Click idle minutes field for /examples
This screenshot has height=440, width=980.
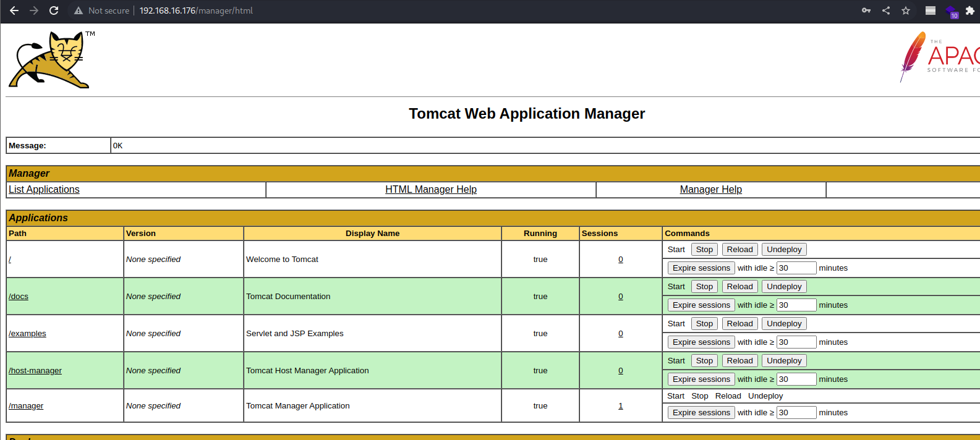(796, 342)
